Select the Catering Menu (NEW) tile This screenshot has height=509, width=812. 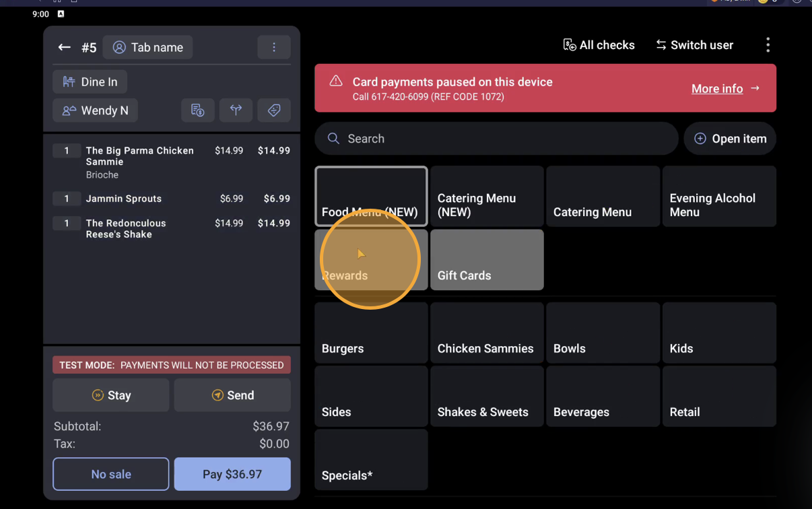pos(487,196)
